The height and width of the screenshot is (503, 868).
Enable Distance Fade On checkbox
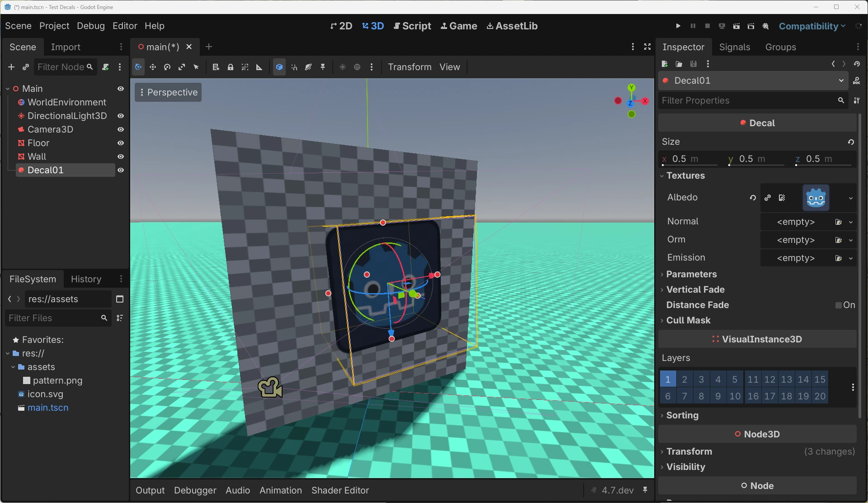click(839, 305)
